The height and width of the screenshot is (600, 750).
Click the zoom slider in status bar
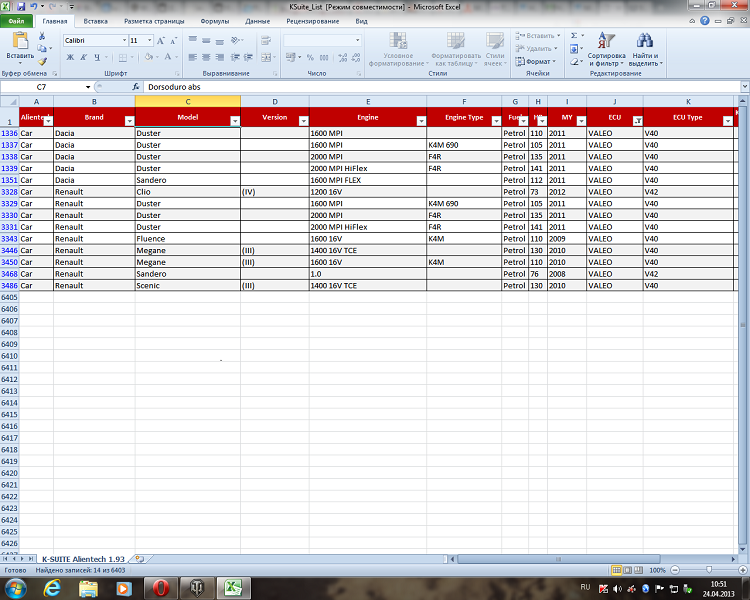697,569
